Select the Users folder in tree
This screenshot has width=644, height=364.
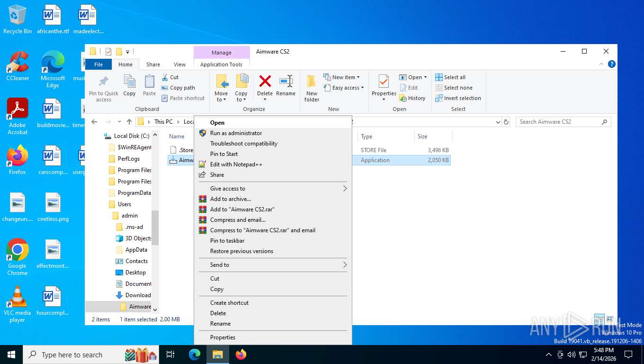[125, 204]
